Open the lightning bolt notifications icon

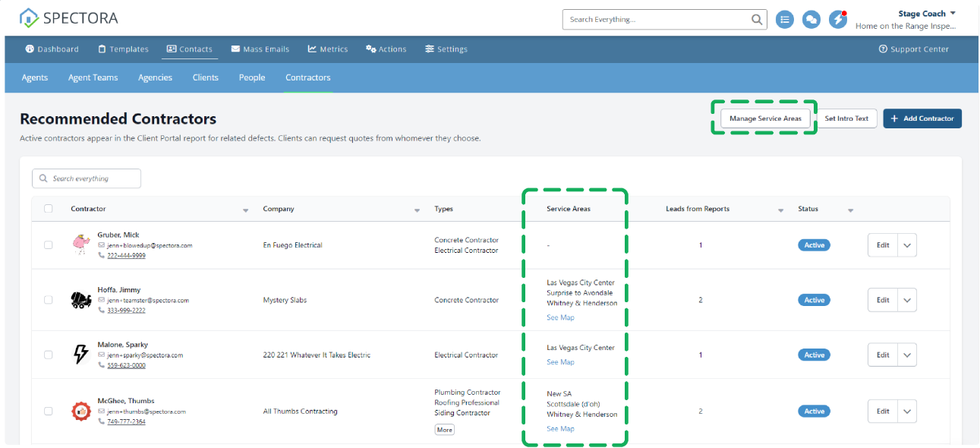click(838, 20)
